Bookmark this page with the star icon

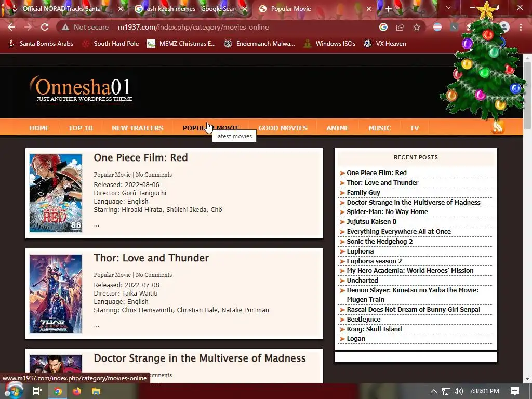[x=417, y=27]
